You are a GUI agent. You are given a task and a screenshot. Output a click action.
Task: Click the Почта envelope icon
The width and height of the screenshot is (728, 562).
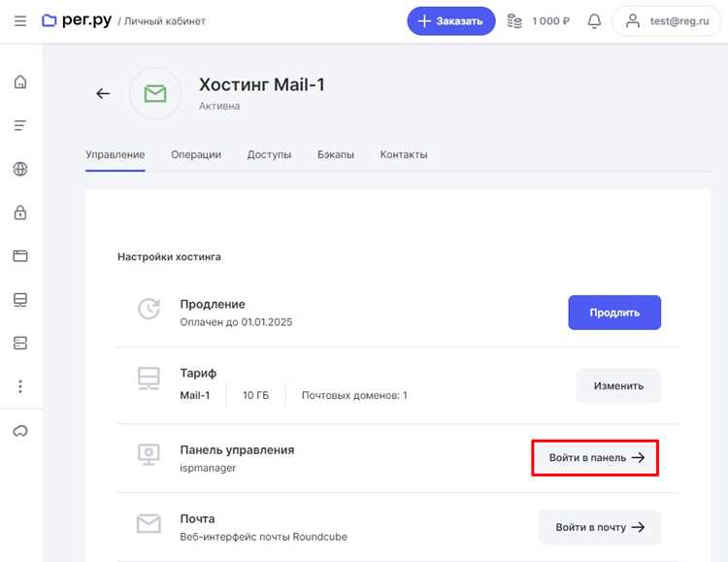[149, 524]
